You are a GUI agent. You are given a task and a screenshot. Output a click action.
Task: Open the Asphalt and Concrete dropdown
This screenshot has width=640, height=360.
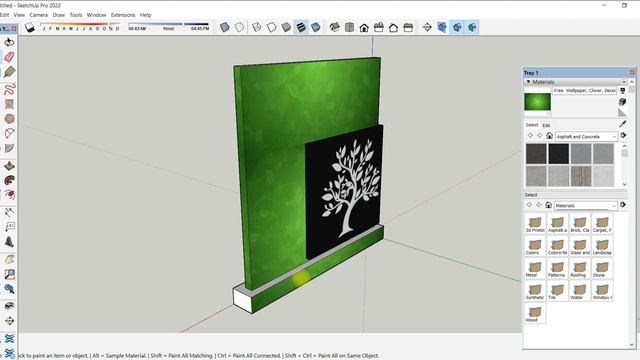(x=587, y=136)
